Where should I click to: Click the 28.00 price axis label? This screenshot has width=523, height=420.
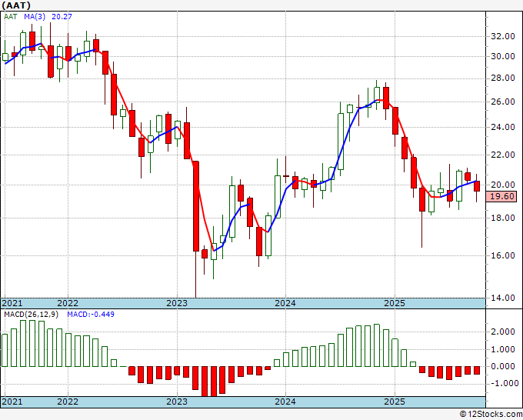(503, 78)
